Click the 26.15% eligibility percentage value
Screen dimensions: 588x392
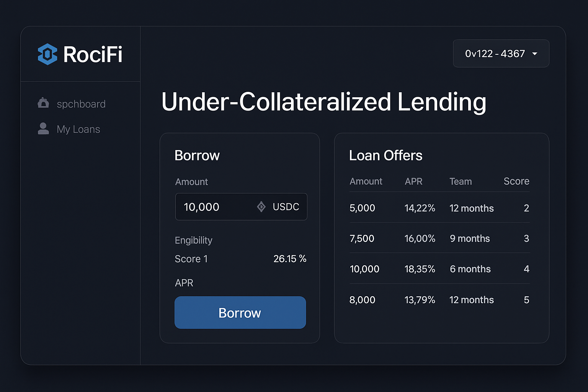[290, 259]
